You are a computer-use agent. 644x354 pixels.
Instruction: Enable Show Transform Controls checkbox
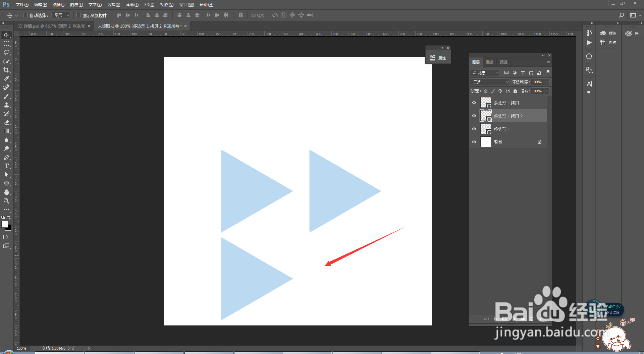coord(78,15)
